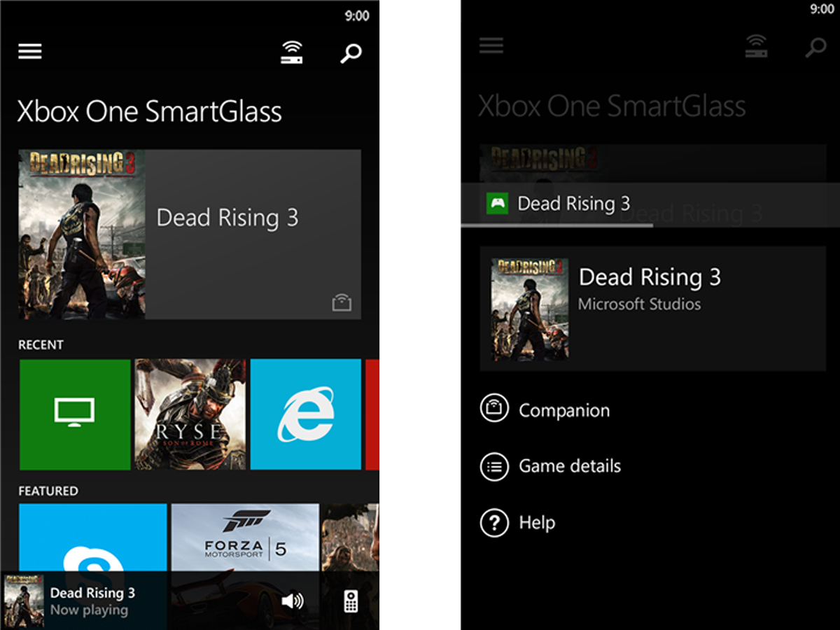Open the hamburger menu on left screen

[x=30, y=52]
